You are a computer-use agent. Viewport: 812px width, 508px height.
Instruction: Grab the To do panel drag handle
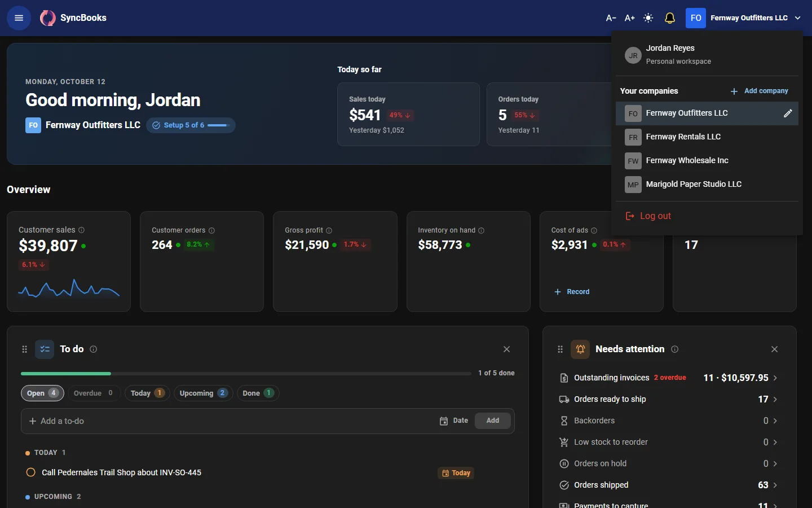pyautogui.click(x=24, y=349)
